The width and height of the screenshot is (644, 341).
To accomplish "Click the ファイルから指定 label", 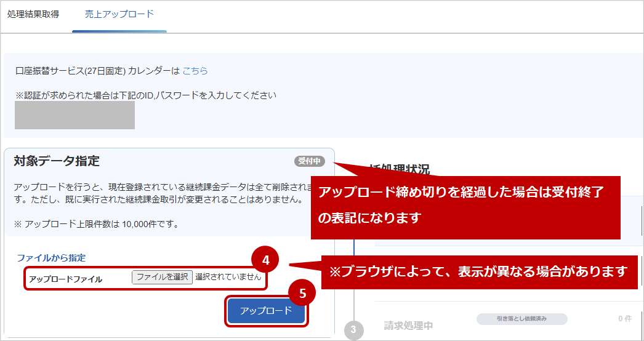I will point(51,258).
